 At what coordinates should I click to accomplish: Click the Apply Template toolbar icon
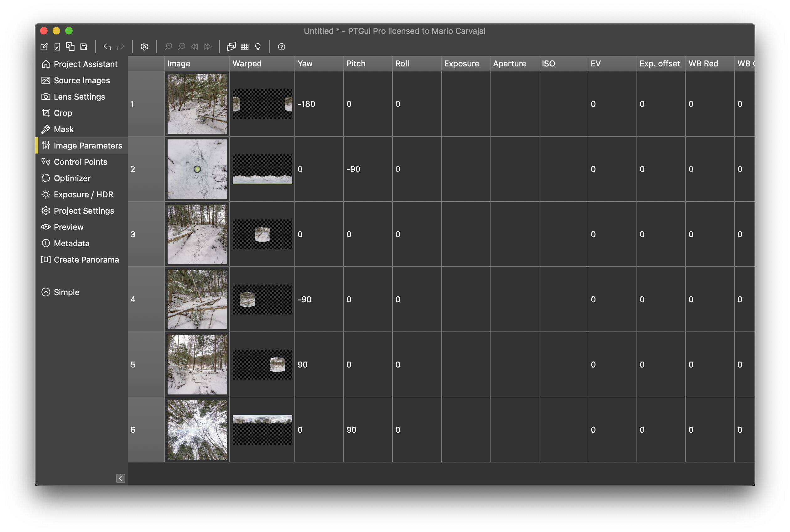pos(70,46)
